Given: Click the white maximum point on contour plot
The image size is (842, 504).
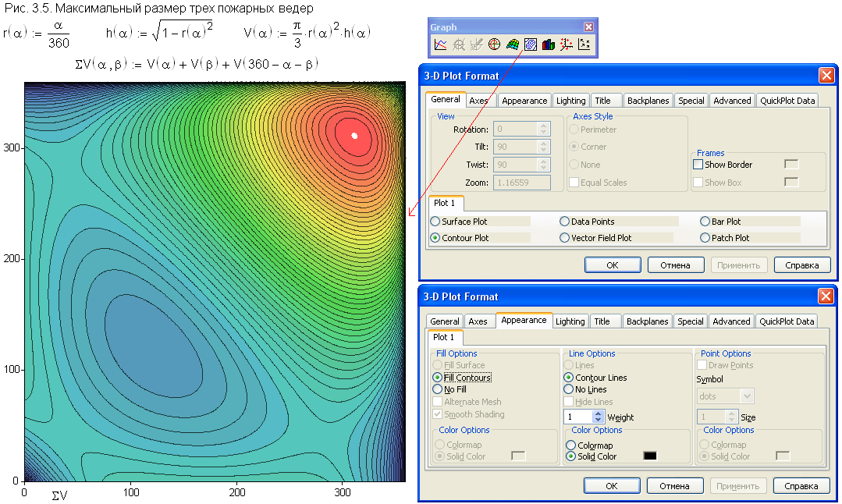Looking at the screenshot, I should pos(354,135).
